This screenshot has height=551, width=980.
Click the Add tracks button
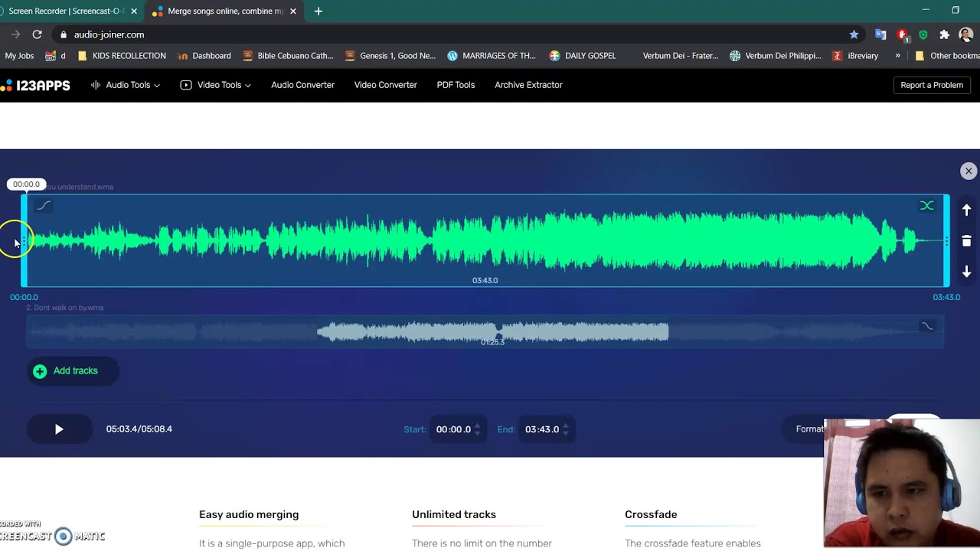point(73,371)
